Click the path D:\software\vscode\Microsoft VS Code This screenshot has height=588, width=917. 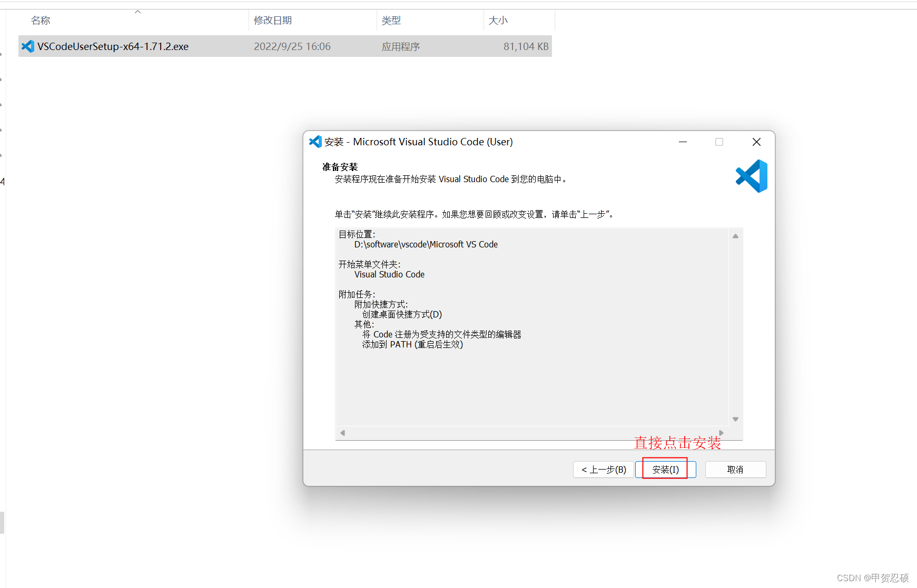point(426,244)
